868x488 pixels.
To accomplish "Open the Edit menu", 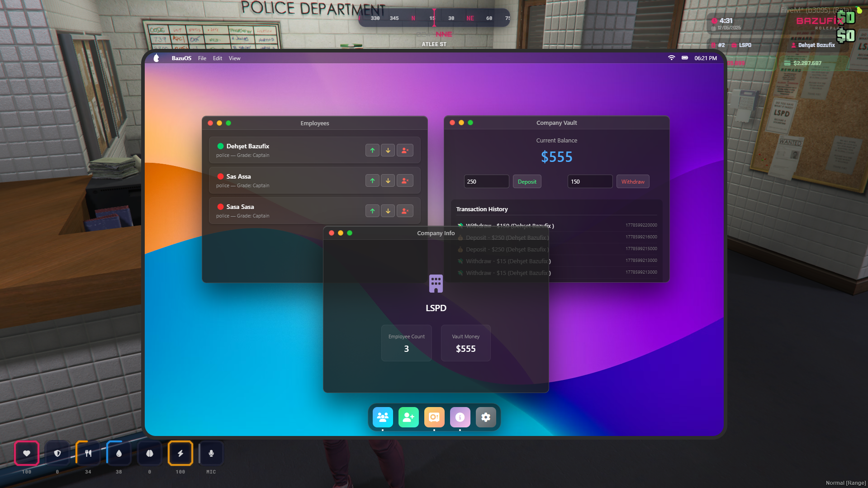I will tap(218, 58).
